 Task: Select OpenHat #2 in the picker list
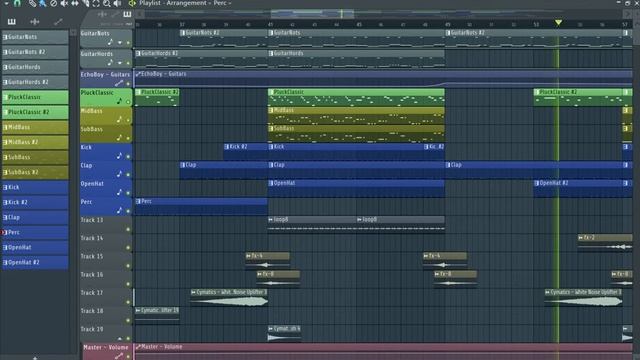tap(35, 262)
